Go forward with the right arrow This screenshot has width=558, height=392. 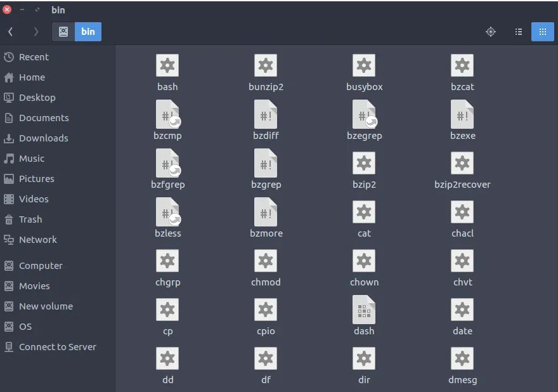coord(36,32)
